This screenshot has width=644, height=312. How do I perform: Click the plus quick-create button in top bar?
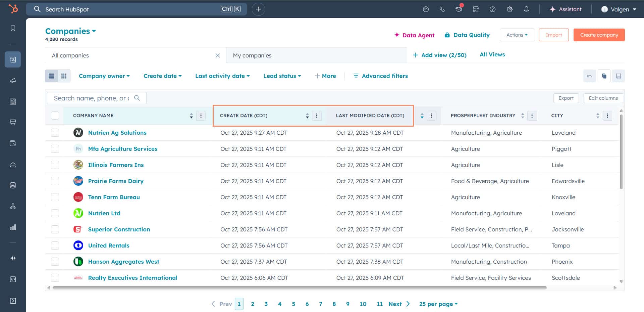258,9
